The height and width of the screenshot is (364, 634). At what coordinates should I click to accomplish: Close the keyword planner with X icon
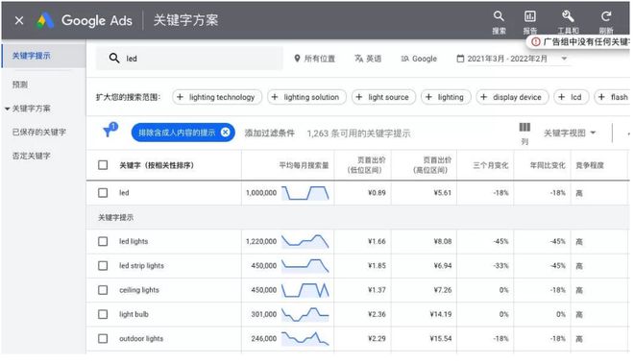[x=19, y=20]
